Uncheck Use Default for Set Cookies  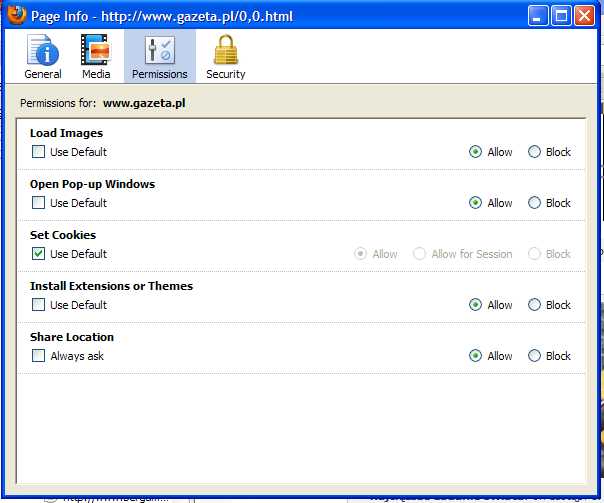click(38, 254)
